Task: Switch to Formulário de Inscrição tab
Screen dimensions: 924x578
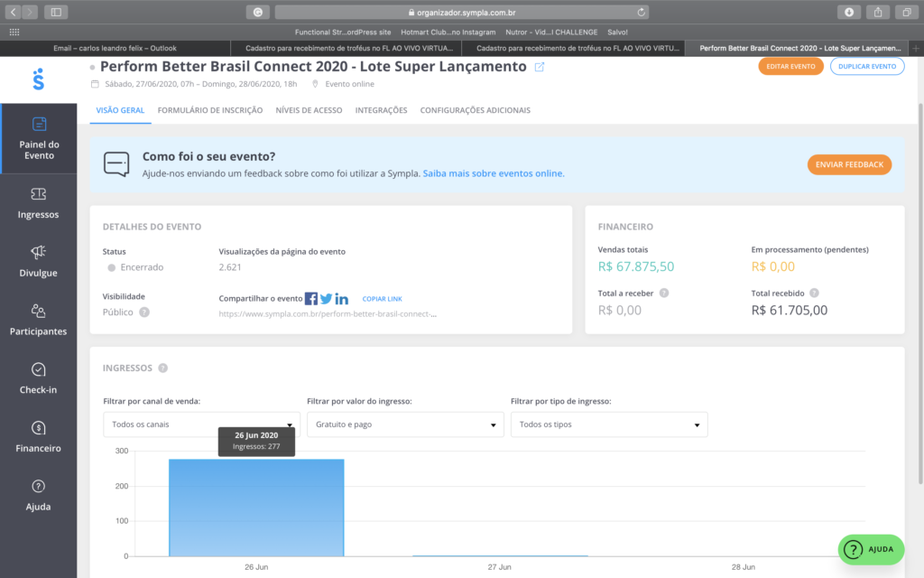Action: (x=209, y=110)
